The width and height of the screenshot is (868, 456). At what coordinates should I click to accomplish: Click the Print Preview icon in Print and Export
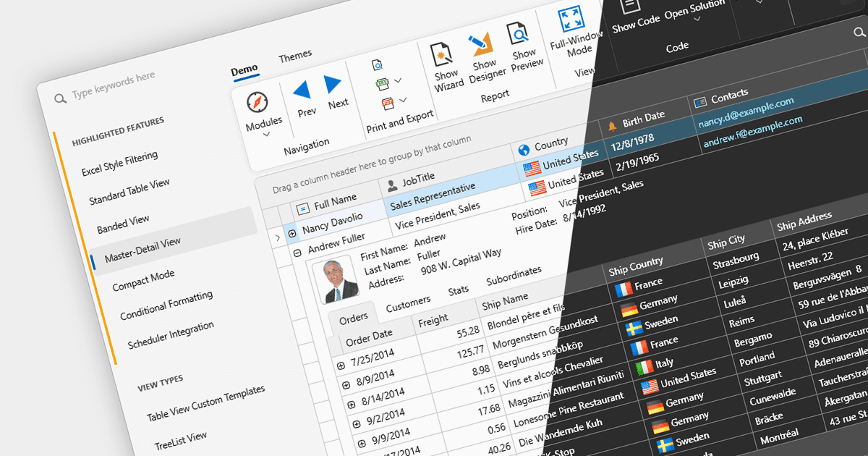tap(377, 65)
